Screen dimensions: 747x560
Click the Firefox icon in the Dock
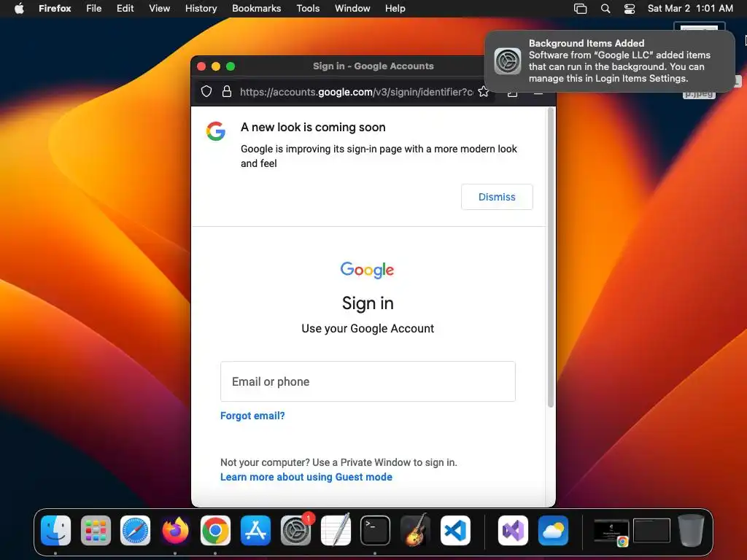pos(175,530)
